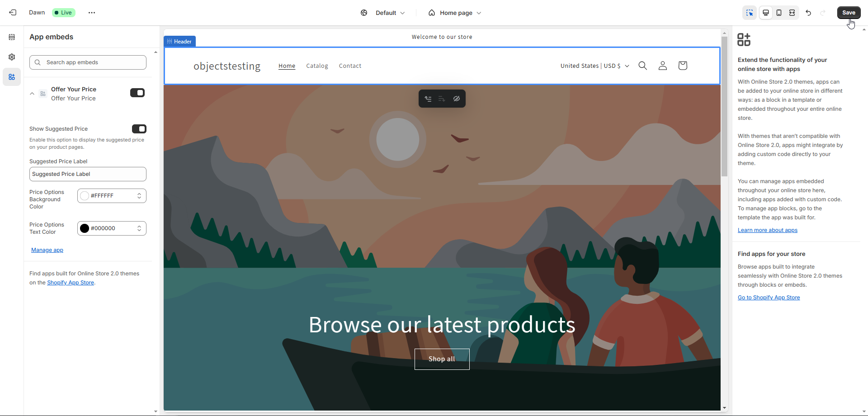Screen dimensions: 868x416
Task: Click the Contact navigation link
Action: [x=350, y=66]
